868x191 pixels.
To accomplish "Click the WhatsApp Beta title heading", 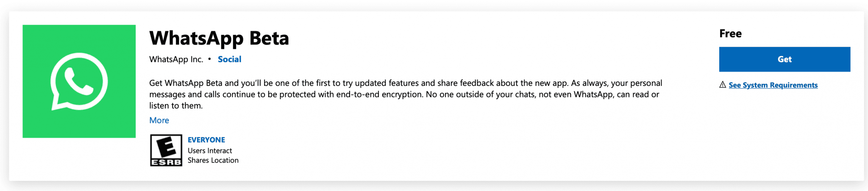I will 219,38.
